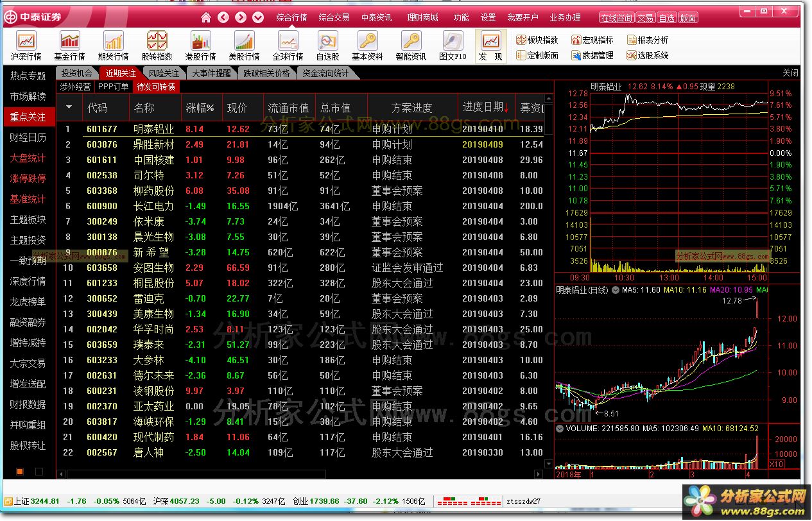Open 功能 menu
Image resolution: width=812 pixels, height=521 pixels.
[x=461, y=17]
